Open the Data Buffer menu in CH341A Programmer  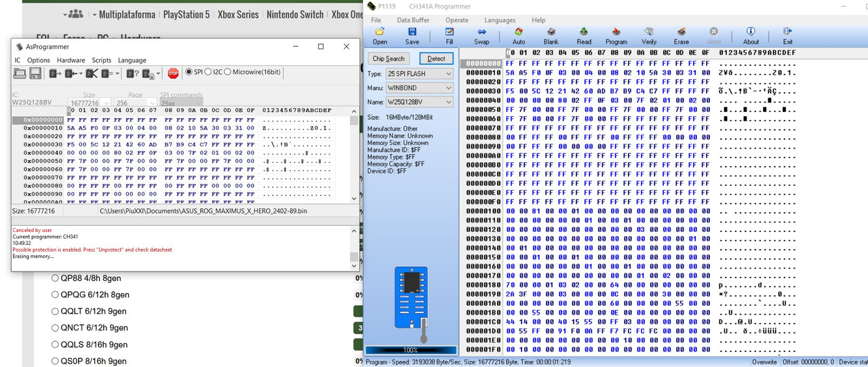414,20
